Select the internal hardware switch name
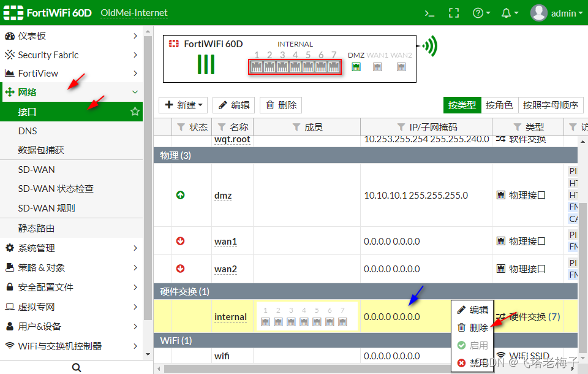Image resolution: width=588 pixels, height=374 pixels. [230, 317]
